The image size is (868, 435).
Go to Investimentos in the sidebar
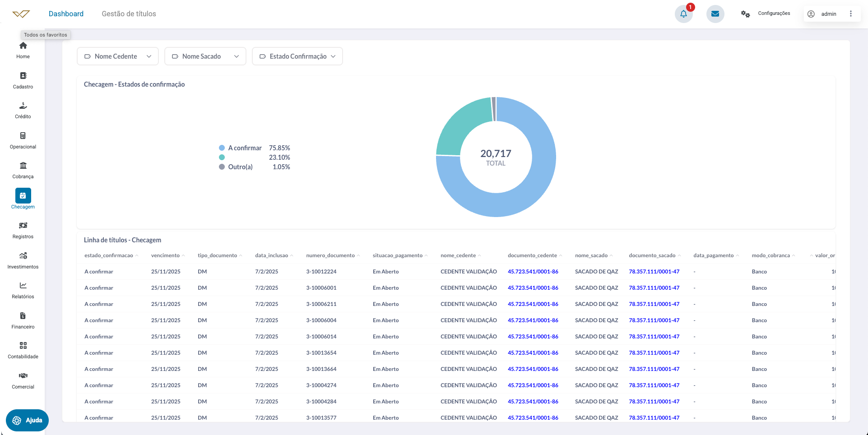pyautogui.click(x=23, y=256)
